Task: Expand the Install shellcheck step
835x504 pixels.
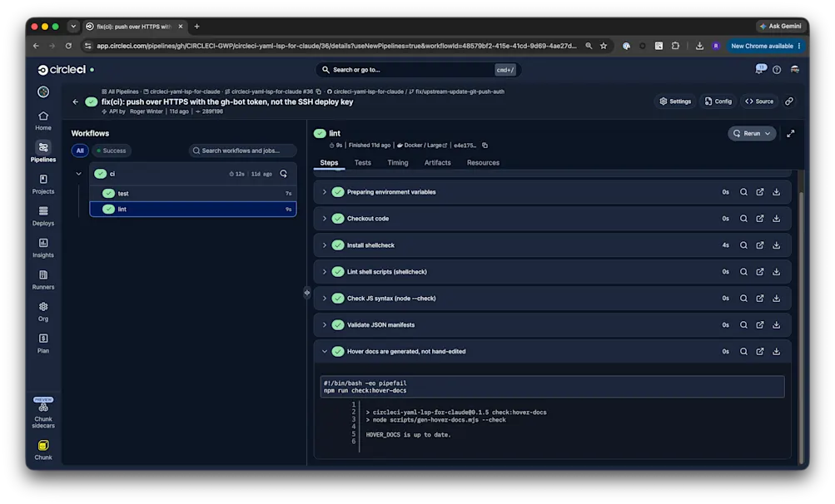Action: click(x=325, y=245)
